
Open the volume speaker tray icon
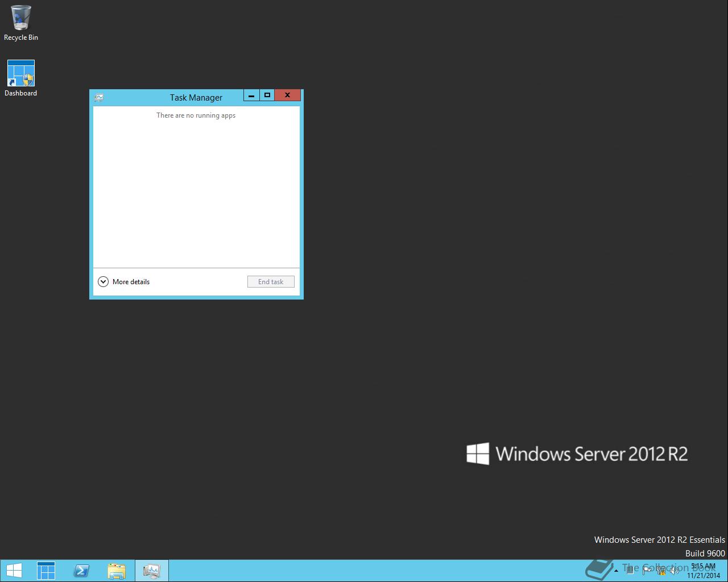coord(674,571)
